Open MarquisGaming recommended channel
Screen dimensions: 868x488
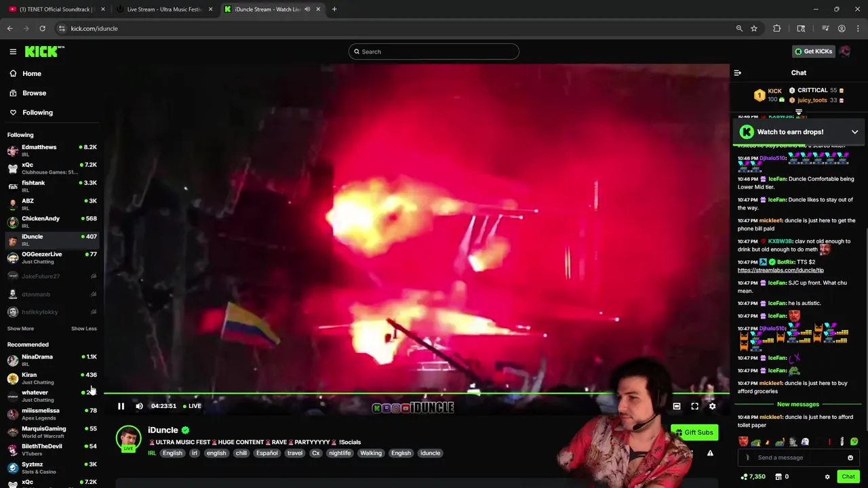(x=52, y=432)
